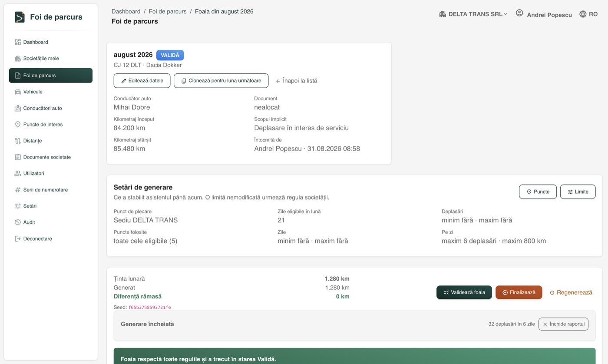Open the RO language selector
The image size is (608, 364).
click(x=588, y=14)
